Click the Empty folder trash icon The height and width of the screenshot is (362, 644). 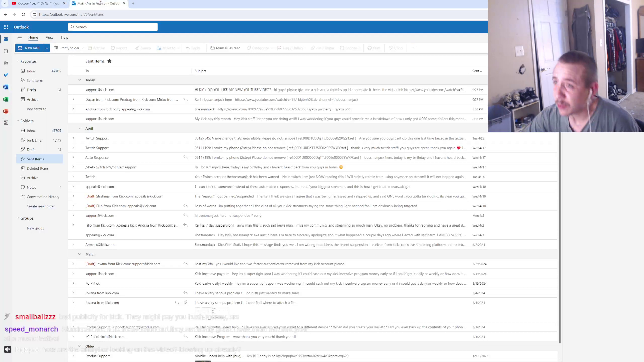[56, 48]
